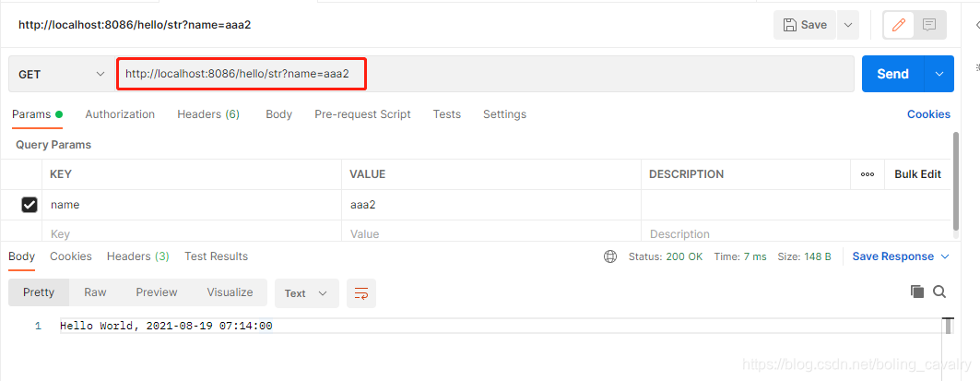
Task: Open the Test Results tab
Action: point(217,256)
